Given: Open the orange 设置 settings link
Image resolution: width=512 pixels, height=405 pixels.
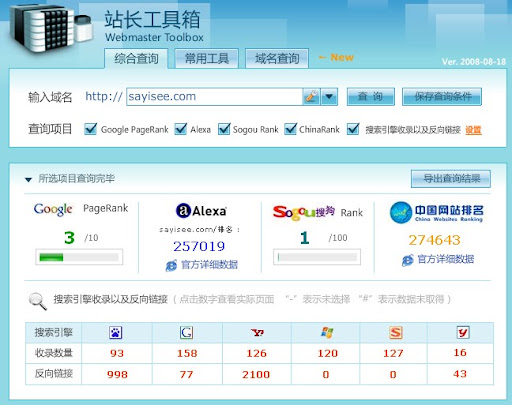Looking at the screenshot, I should (x=473, y=130).
